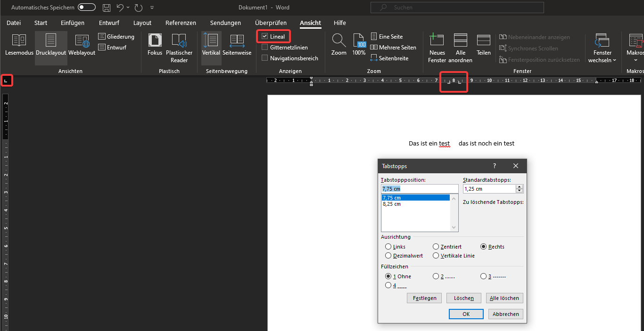Select the 8,25 cm tab stop entry
Viewport: 644px width, 331px height.
(x=415, y=204)
